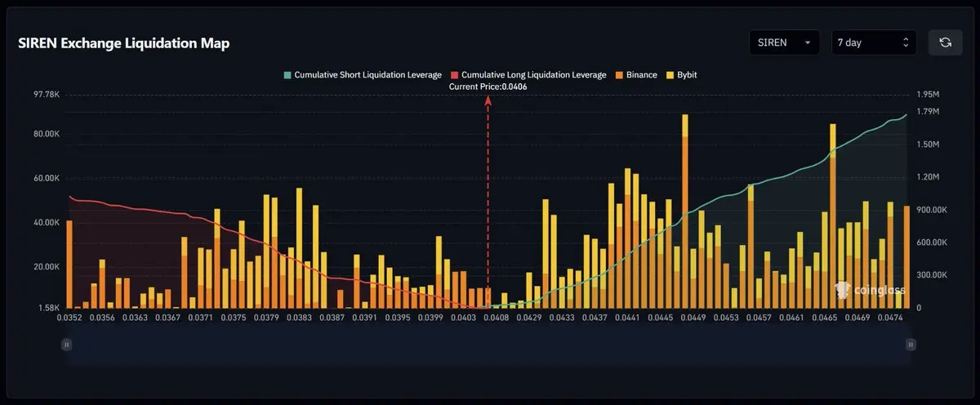Click the range slider track below chart
Screen dimensions: 980x405
[x=488, y=345]
